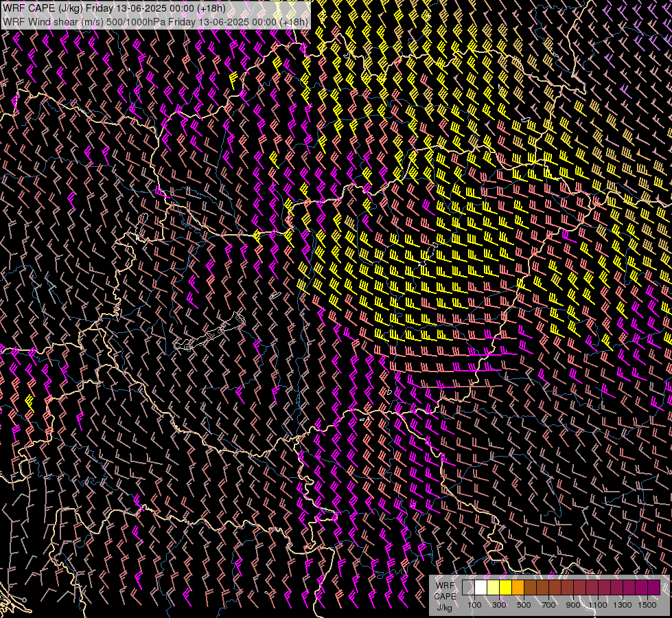Click the pale yellow CAPE legend swatch
This screenshot has height=618, width=672.
tap(494, 588)
